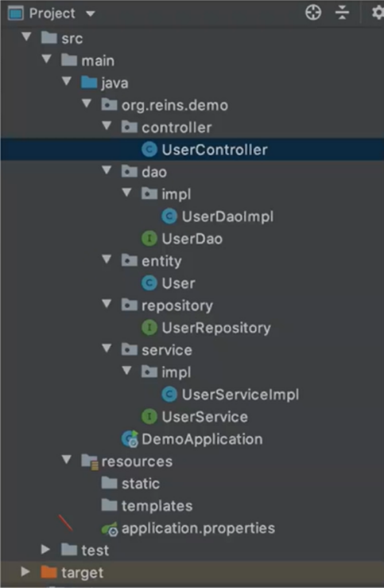Click the UserDaoImpl class icon
384x588 pixels.
[x=169, y=216]
